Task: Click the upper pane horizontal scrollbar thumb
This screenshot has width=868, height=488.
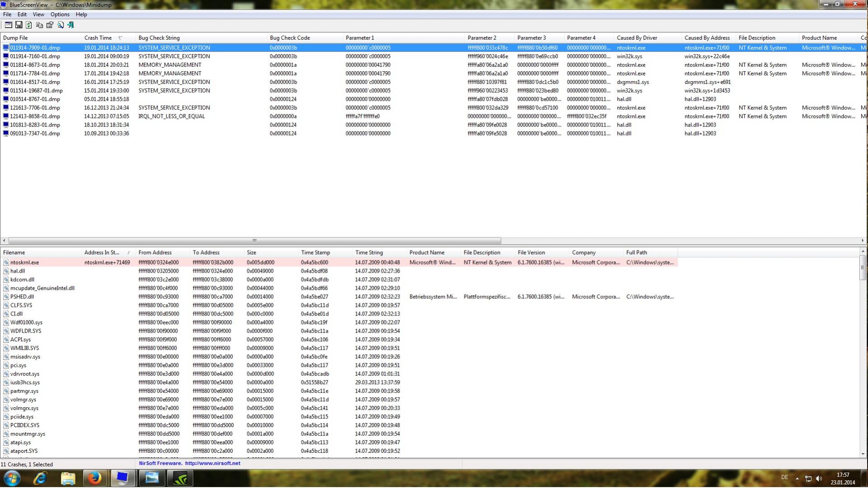Action: (x=254, y=241)
